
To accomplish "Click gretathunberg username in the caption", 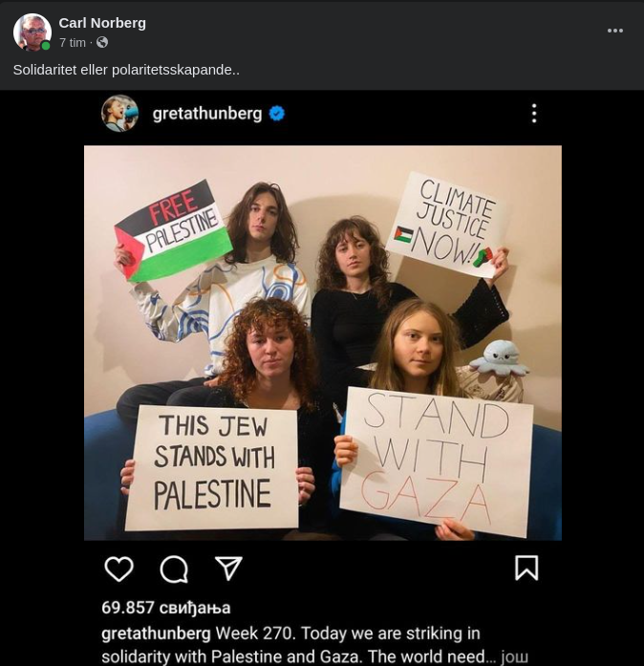I will 156,634.
